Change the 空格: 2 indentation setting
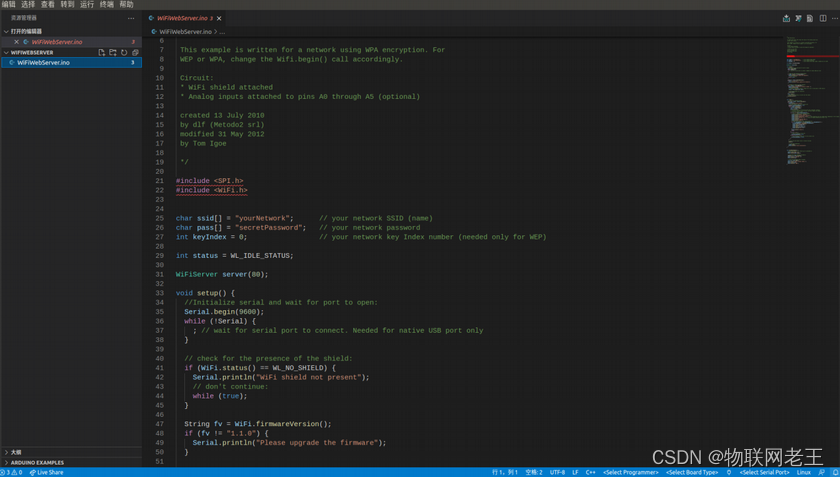This screenshot has height=477, width=840. 534,472
